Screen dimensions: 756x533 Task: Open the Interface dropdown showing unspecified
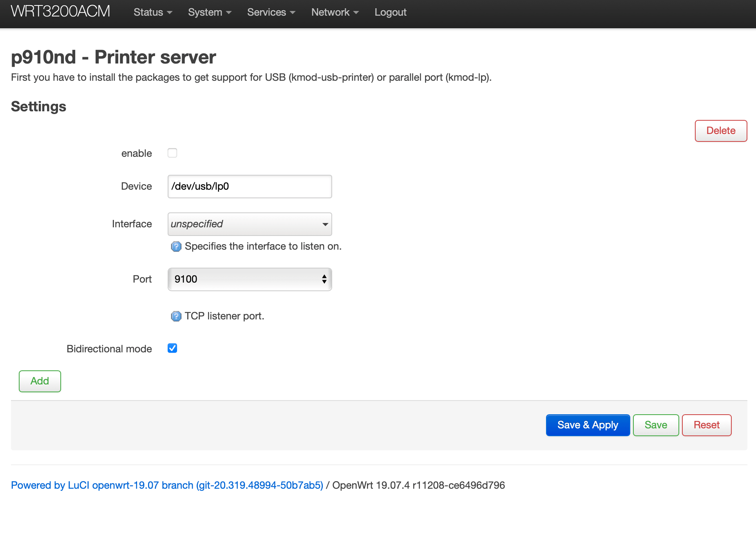(250, 224)
